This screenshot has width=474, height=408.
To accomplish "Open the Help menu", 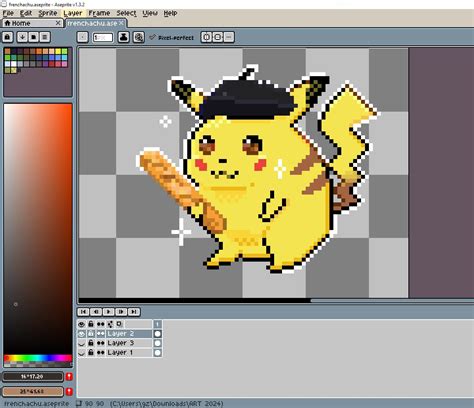I will 170,13.
